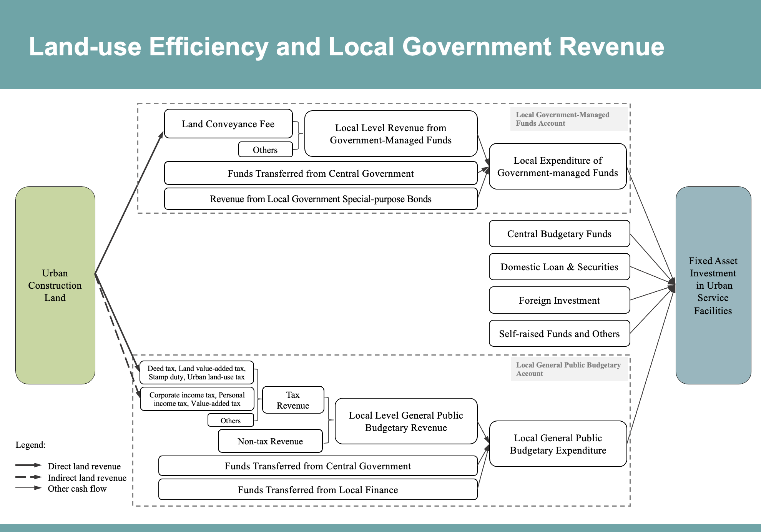Viewport: 761px width, 532px height.
Task: Click the Legend: heading
Action: (x=31, y=445)
